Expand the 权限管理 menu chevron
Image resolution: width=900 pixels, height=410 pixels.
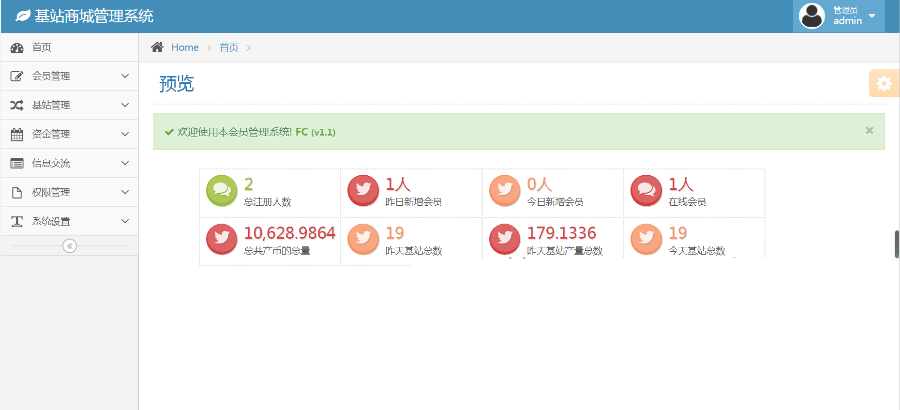(x=125, y=192)
